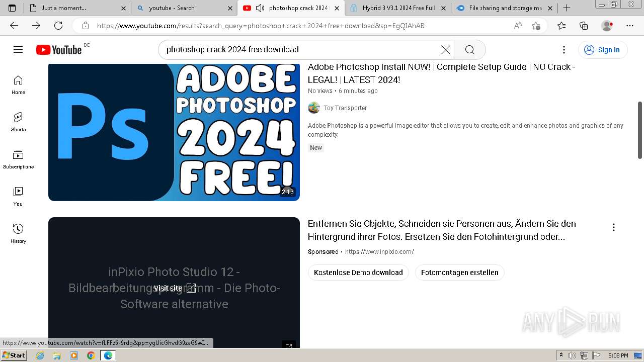Open more options for inPixio ad
This screenshot has height=362, width=644.
click(x=613, y=227)
